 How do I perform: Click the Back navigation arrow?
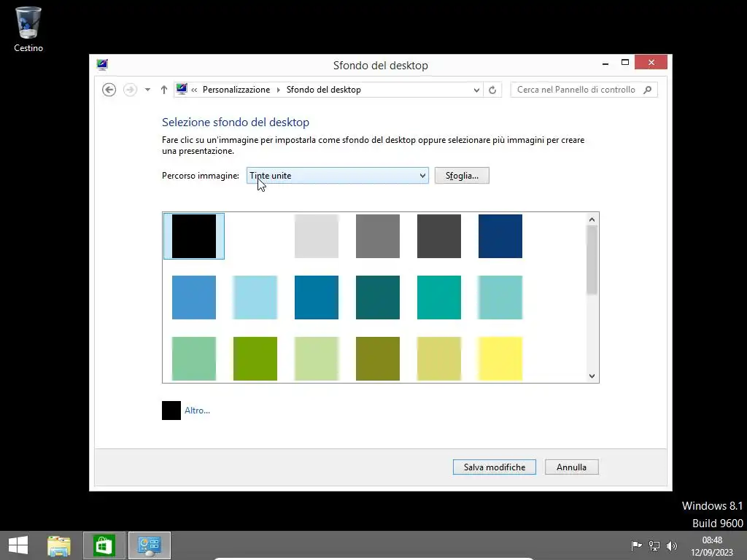[x=109, y=90]
